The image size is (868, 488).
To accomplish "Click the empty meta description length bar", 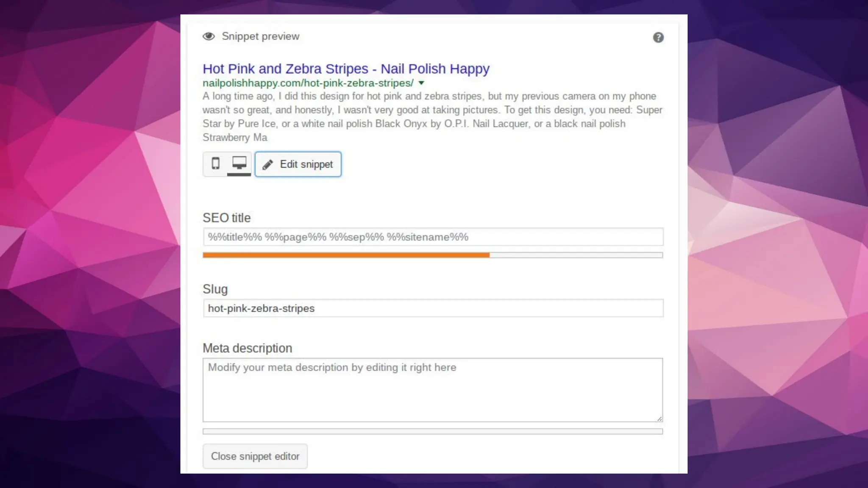I will point(433,432).
